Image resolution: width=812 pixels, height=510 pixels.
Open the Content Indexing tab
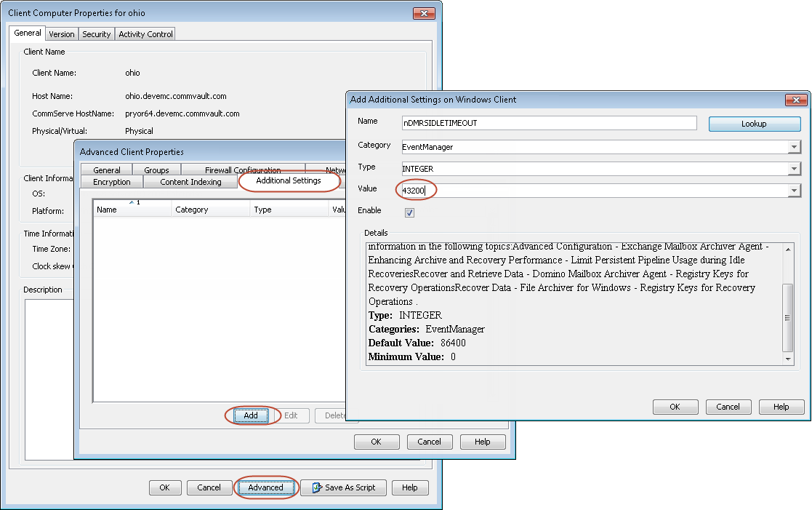[x=190, y=182]
